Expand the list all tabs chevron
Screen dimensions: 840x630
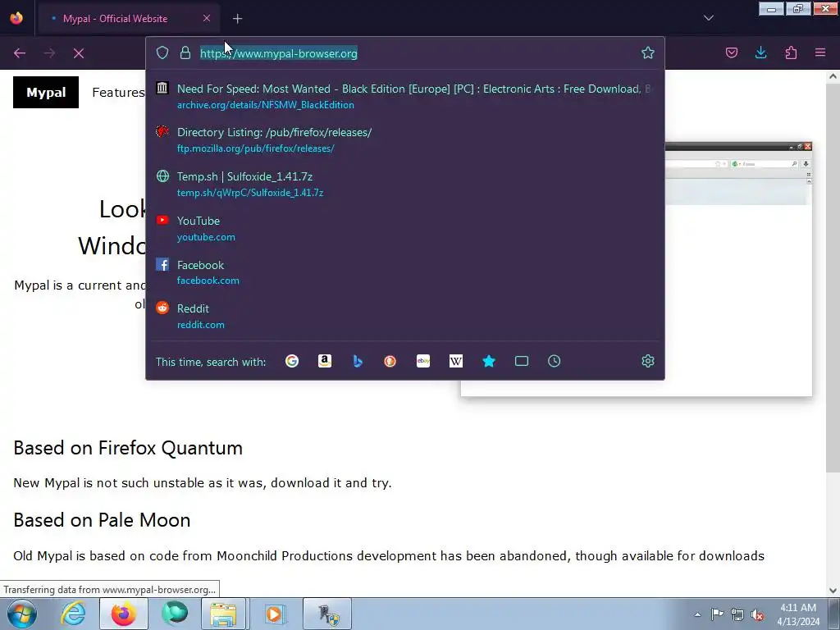point(708,18)
